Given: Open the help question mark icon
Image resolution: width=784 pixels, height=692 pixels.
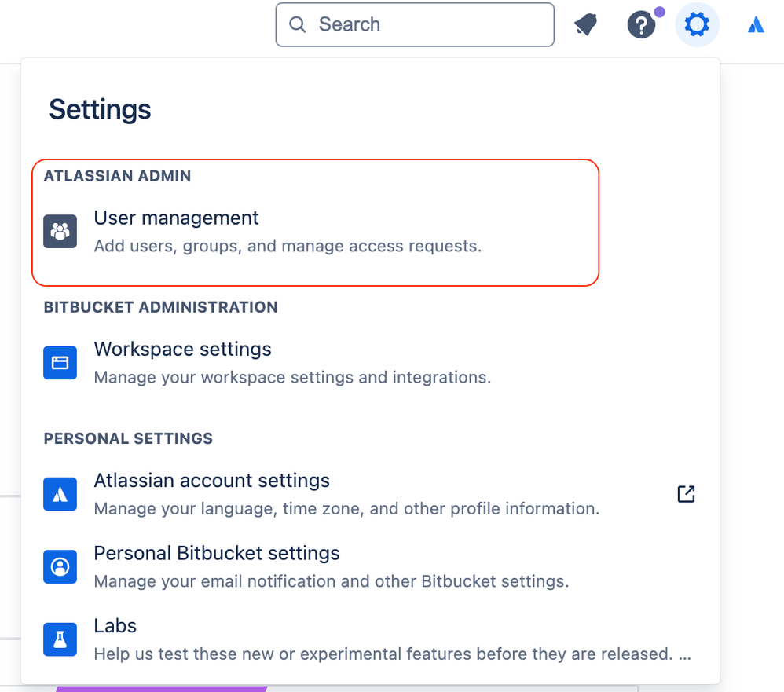Looking at the screenshot, I should point(641,24).
